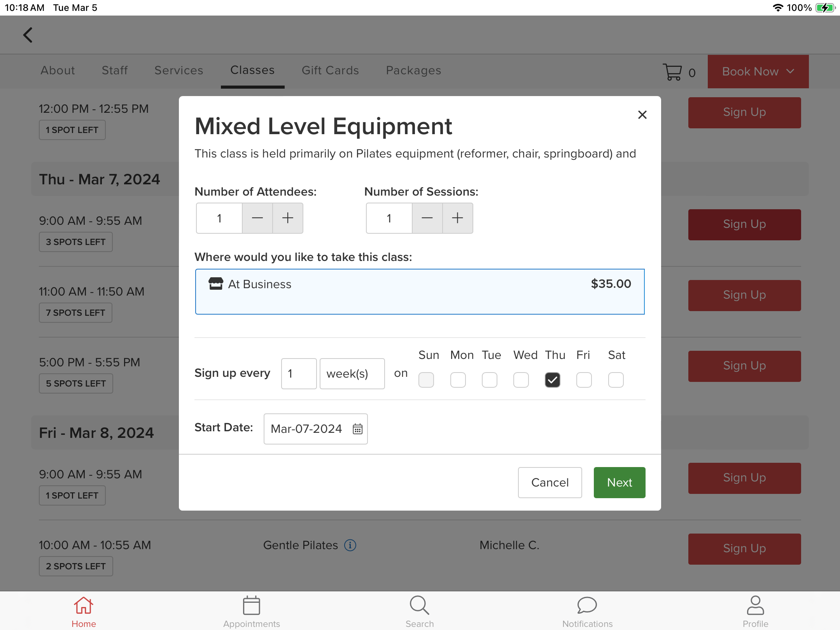The image size is (840, 630).
Task: Increase Number of Sessions with plus
Action: pyautogui.click(x=457, y=218)
